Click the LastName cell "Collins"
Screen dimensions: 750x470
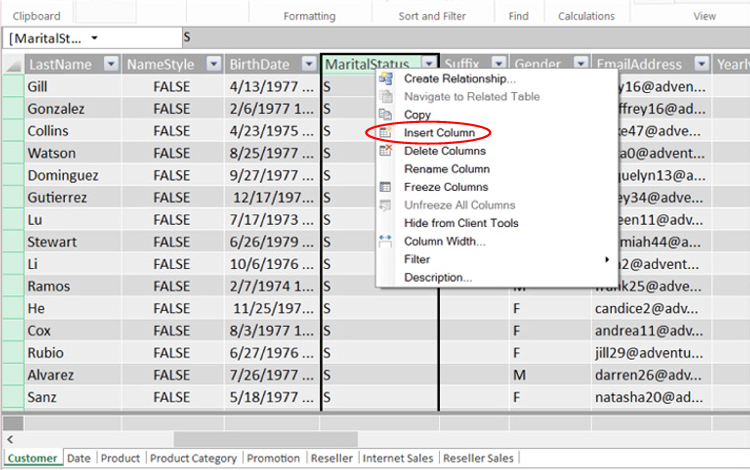pos(73,131)
